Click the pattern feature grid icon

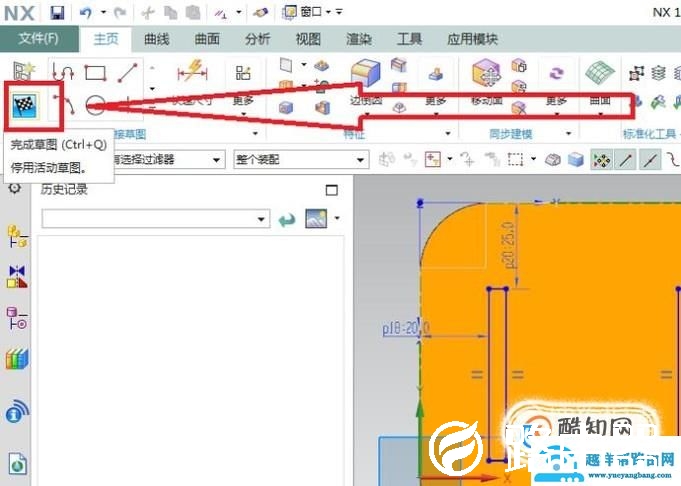point(243,73)
